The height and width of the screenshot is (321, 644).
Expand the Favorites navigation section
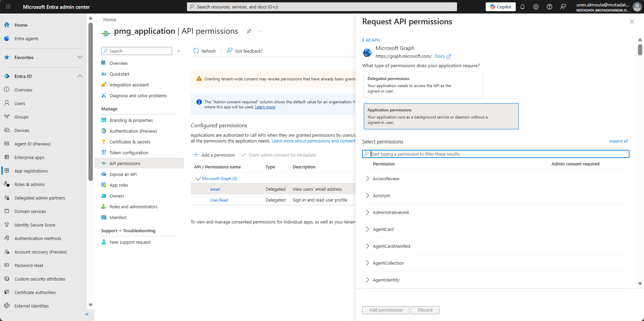(80, 57)
